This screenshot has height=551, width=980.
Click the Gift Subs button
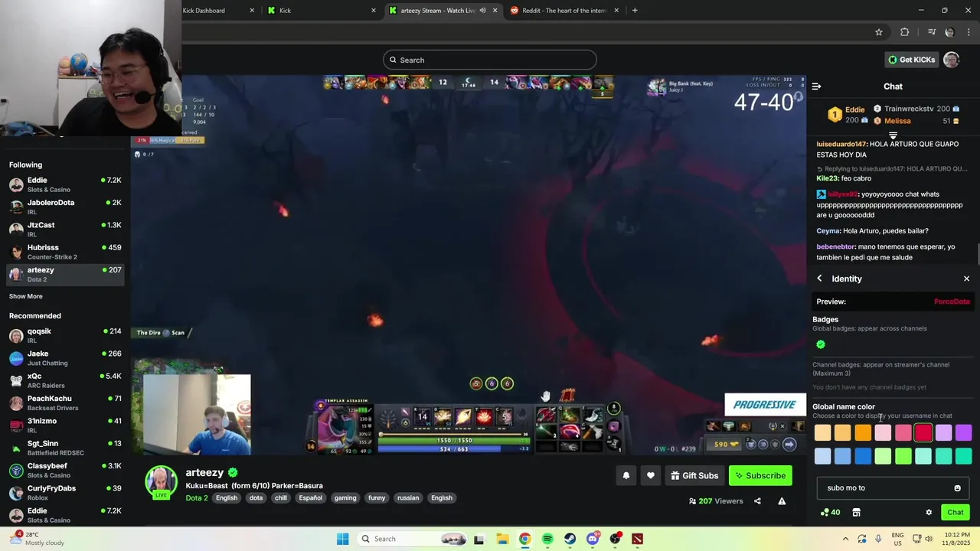[694, 476]
